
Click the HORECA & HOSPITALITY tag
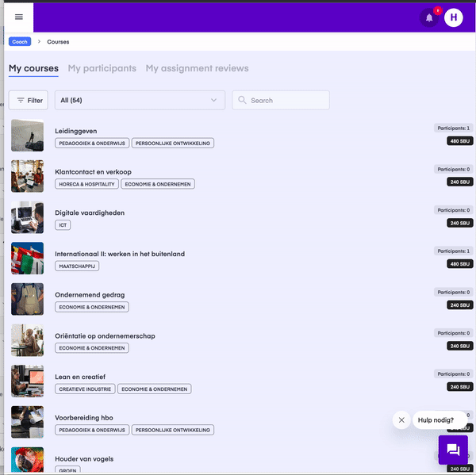coord(86,184)
